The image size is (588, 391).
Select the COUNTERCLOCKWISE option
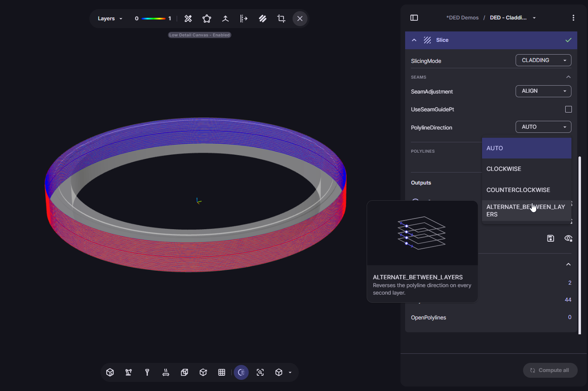point(518,190)
